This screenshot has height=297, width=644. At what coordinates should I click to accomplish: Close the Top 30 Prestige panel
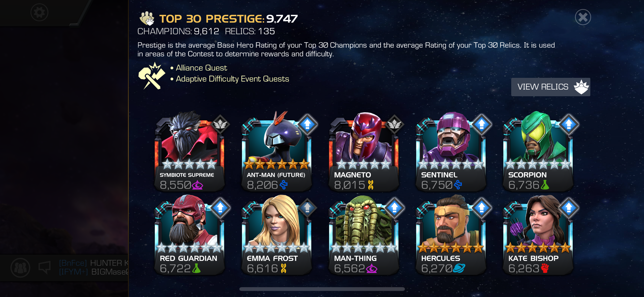tap(583, 17)
